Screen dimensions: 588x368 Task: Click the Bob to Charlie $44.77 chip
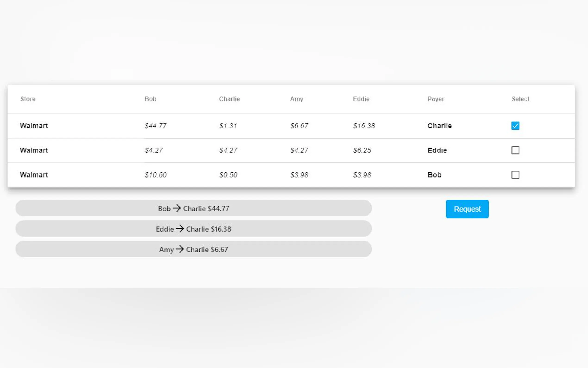[x=194, y=208]
